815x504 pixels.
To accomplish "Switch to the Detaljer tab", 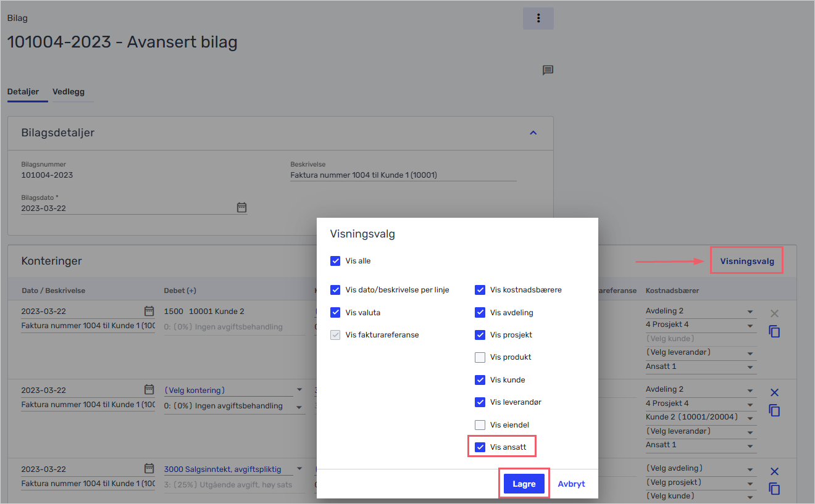I will [x=23, y=92].
